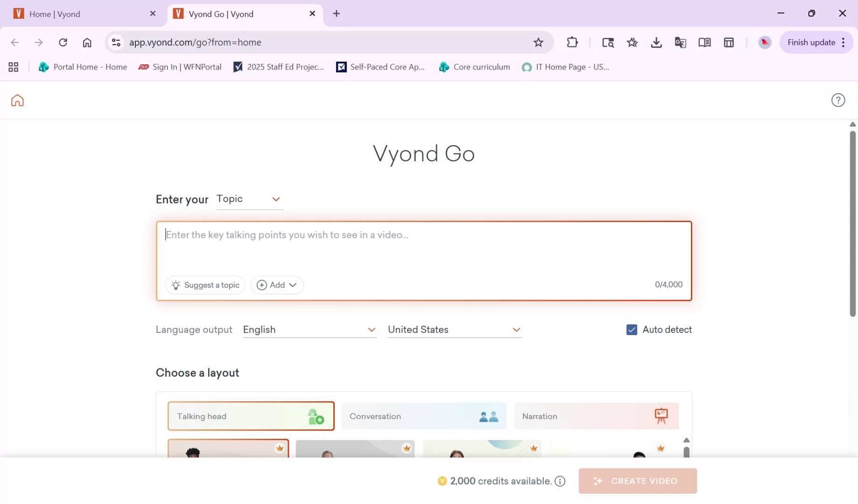The height and width of the screenshot is (504, 858).
Task: Open the browser Extensions puzzle icon
Action: pyautogui.click(x=572, y=42)
